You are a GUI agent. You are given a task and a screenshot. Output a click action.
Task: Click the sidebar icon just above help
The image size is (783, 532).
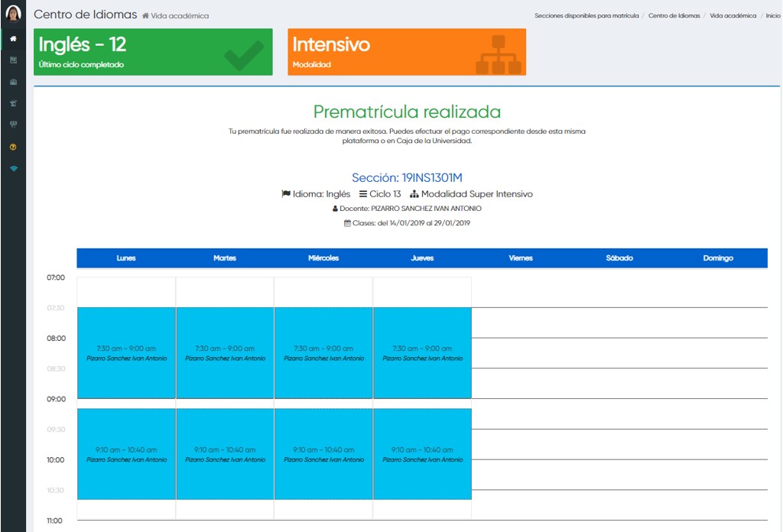coord(13,125)
